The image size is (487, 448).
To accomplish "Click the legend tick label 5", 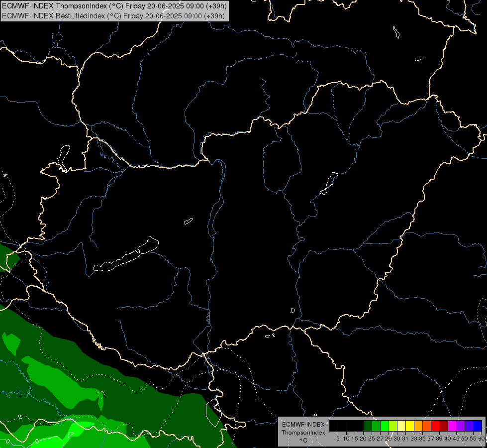I will (x=338, y=439).
